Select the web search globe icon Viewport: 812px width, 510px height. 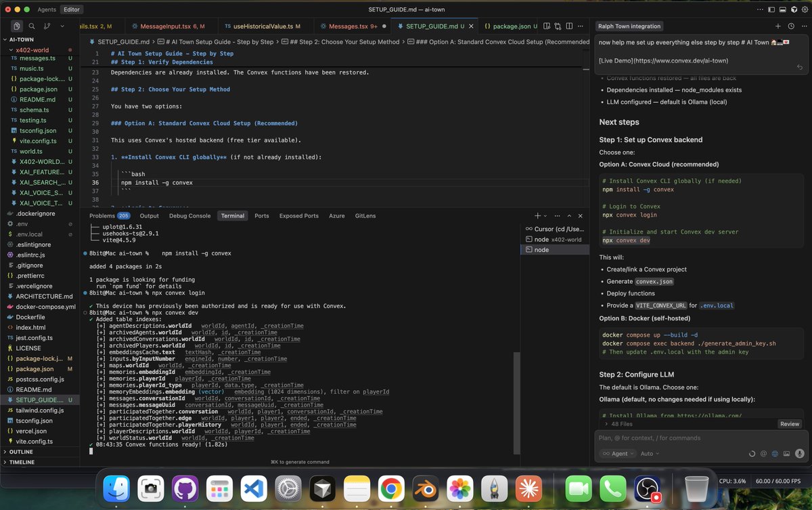(x=775, y=454)
